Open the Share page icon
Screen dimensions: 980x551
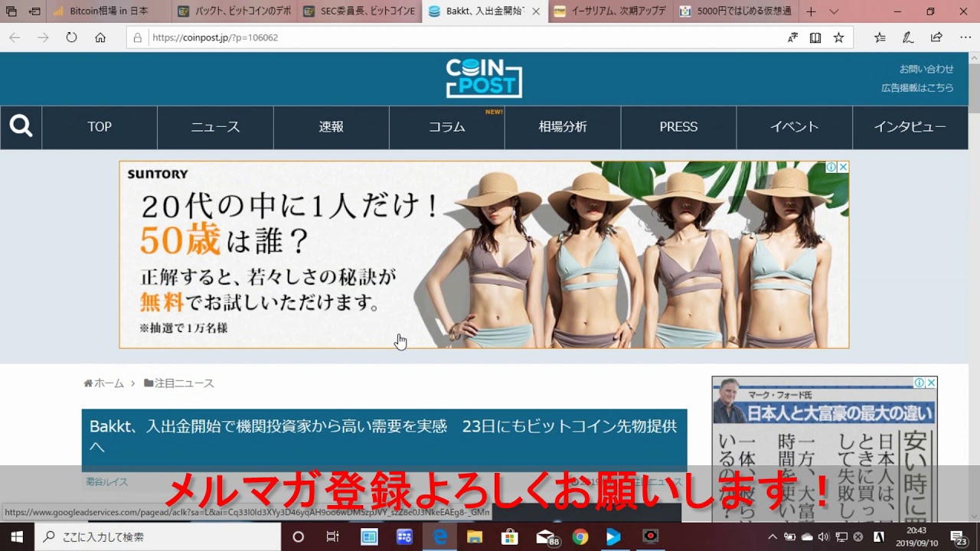tap(936, 37)
